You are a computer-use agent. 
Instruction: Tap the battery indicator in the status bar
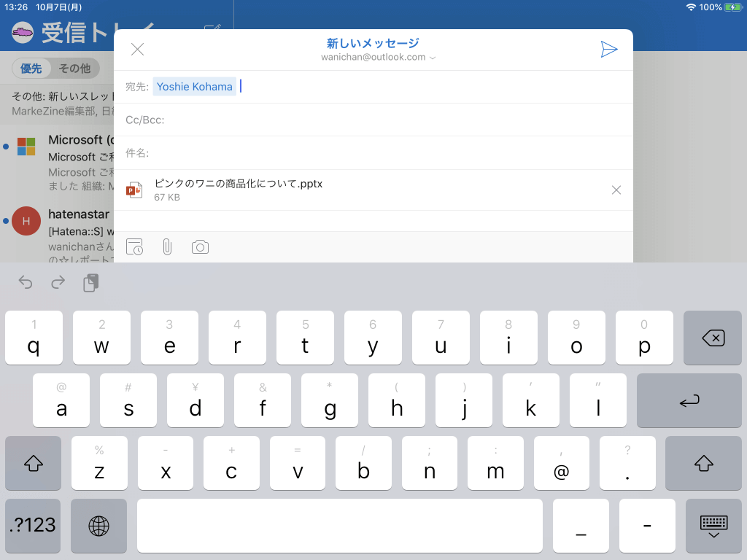tap(732, 7)
